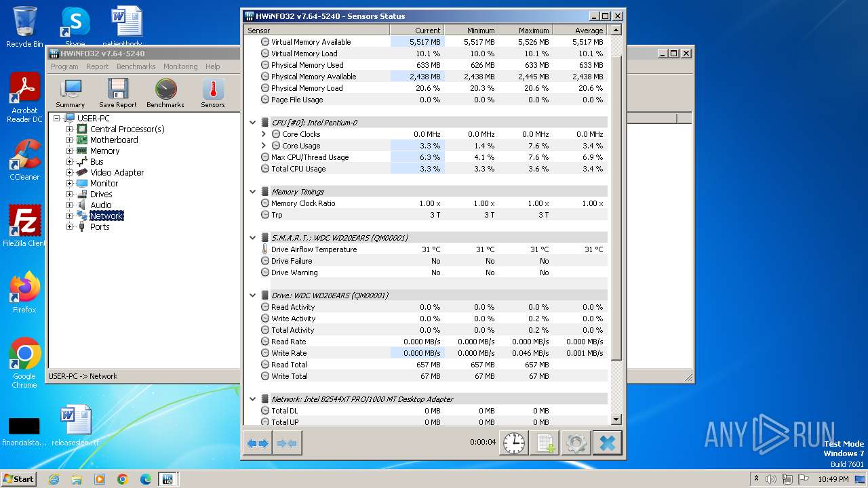Expand Core Clocks sensor row
868x488 pixels.
[x=264, y=134]
